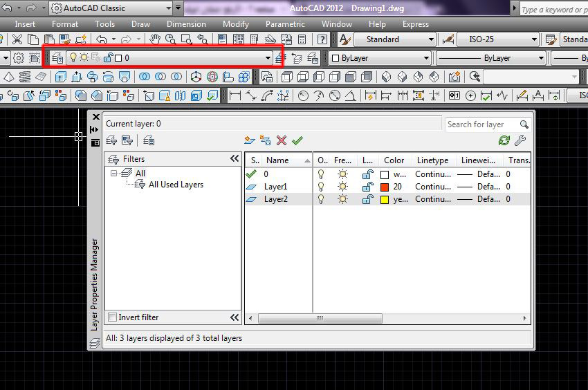
Task: Turn off Layer1 with its lightbulb icon
Action: (321, 187)
